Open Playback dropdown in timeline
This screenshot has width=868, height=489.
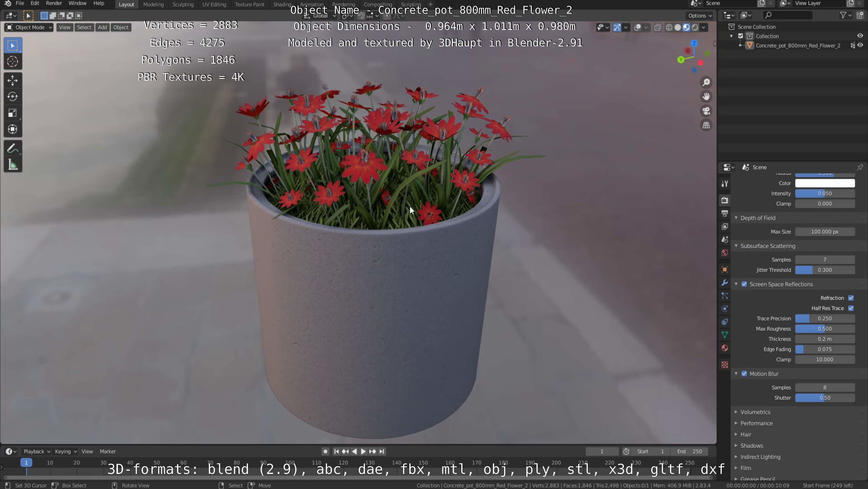click(x=36, y=452)
